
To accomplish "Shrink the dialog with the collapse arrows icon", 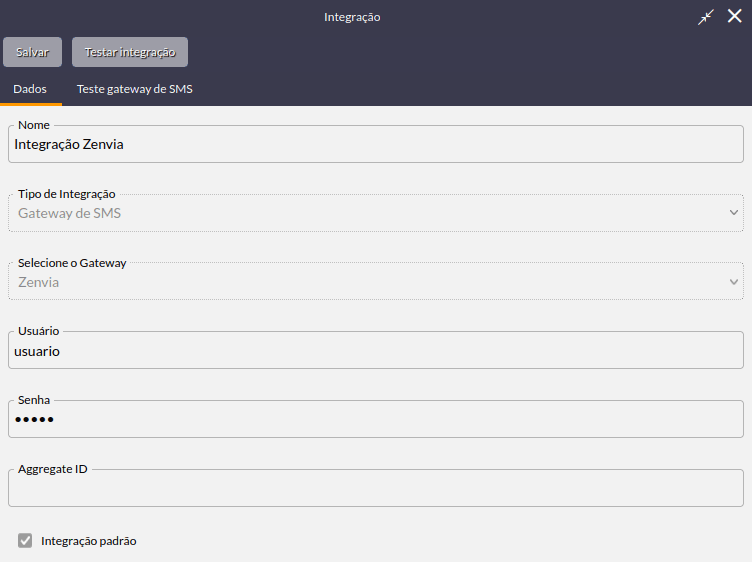I will pos(705,17).
